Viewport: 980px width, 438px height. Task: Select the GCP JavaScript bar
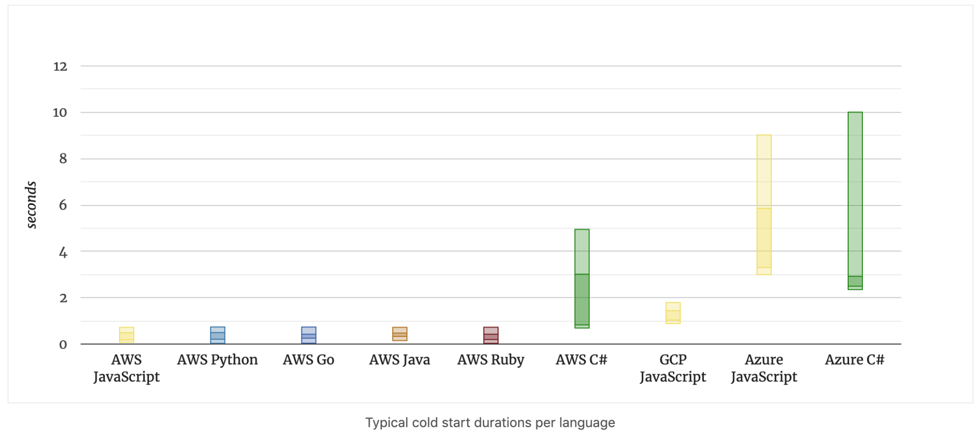(x=673, y=313)
